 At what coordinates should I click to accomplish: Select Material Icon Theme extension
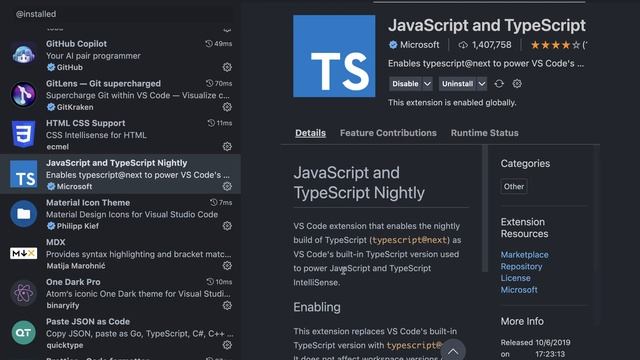pyautogui.click(x=120, y=214)
